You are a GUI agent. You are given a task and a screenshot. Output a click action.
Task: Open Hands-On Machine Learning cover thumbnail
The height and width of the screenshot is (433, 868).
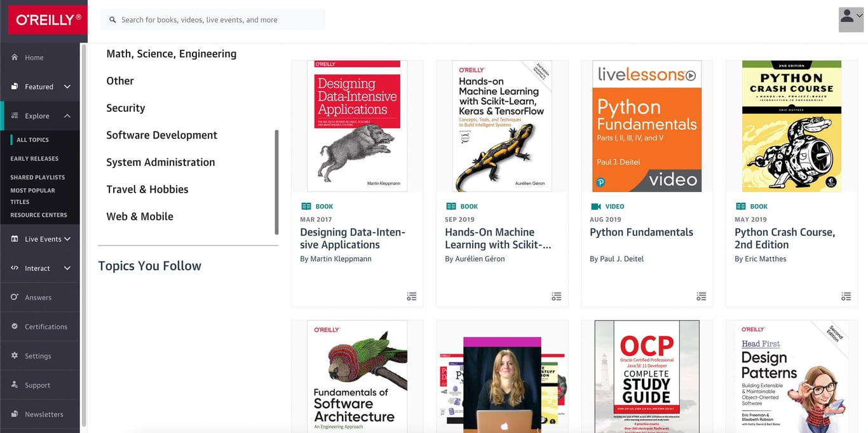click(502, 126)
